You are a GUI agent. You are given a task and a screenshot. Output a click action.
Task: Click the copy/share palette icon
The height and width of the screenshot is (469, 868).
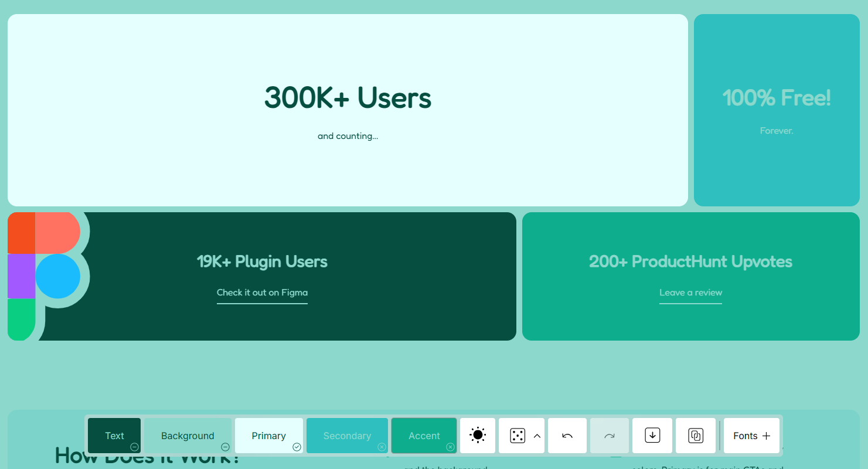696,436
